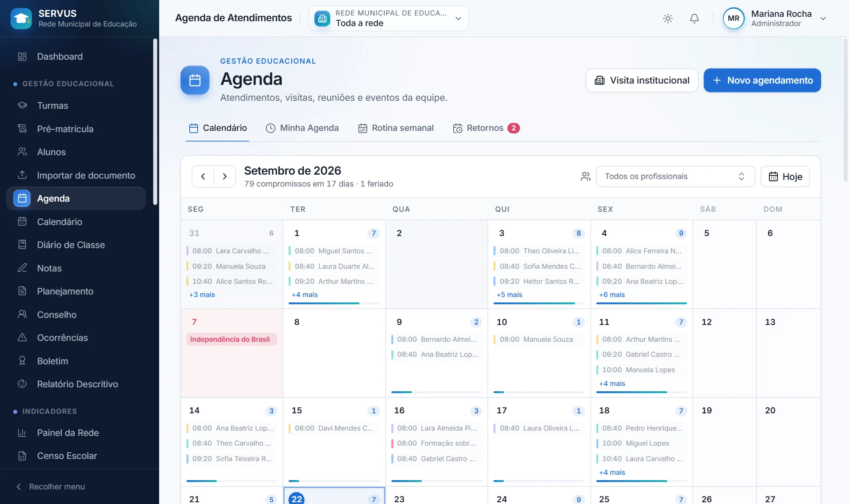The width and height of the screenshot is (849, 504).
Task: Open Notas in the sidebar
Action: 76,268
